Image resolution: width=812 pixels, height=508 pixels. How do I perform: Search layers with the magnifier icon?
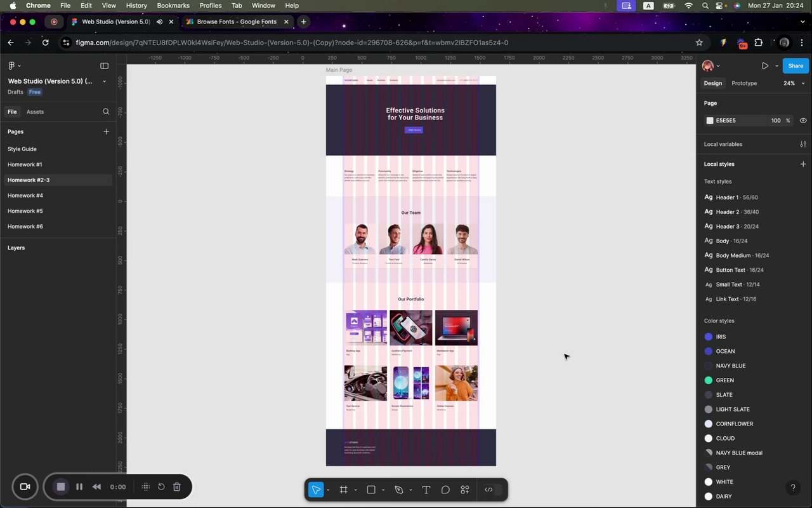point(106,112)
